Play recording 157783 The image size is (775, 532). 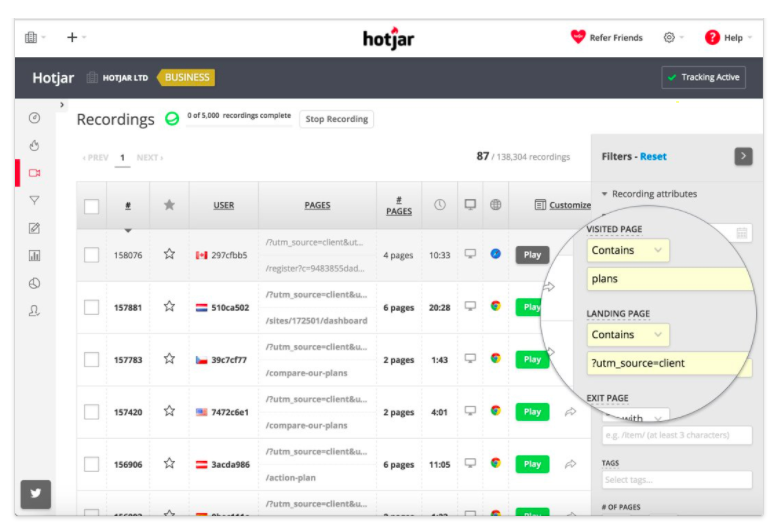coord(532,359)
